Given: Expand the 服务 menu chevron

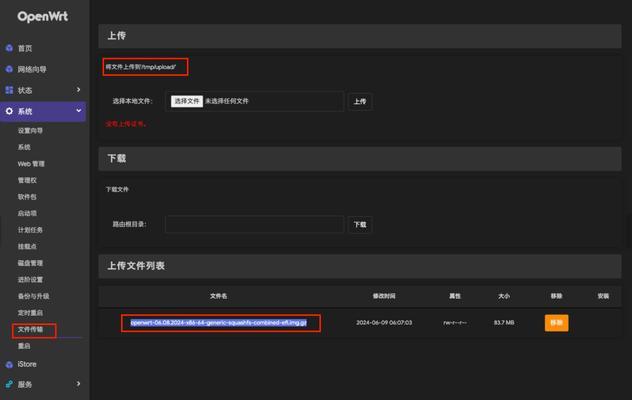Looking at the screenshot, I should [79, 383].
